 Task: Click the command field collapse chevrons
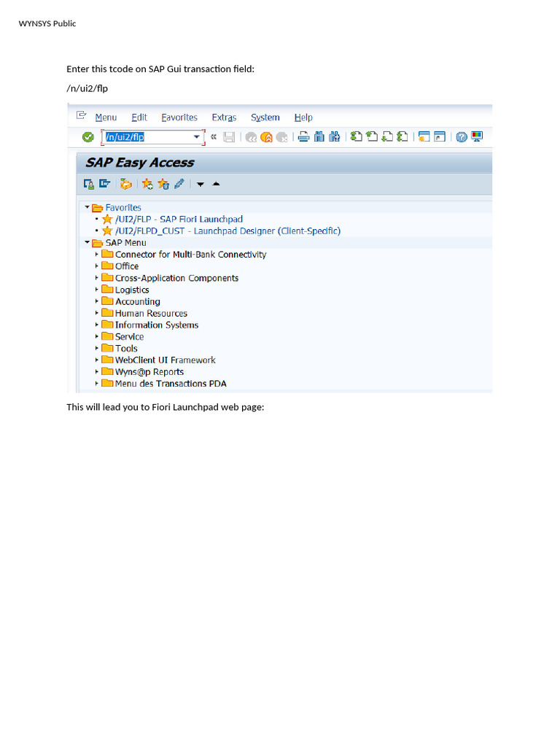(x=214, y=136)
